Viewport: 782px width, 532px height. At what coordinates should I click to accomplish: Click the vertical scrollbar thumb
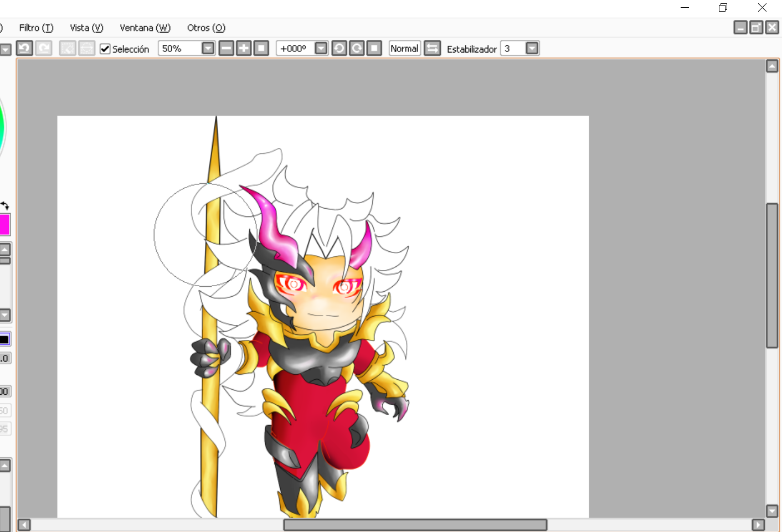point(772,276)
